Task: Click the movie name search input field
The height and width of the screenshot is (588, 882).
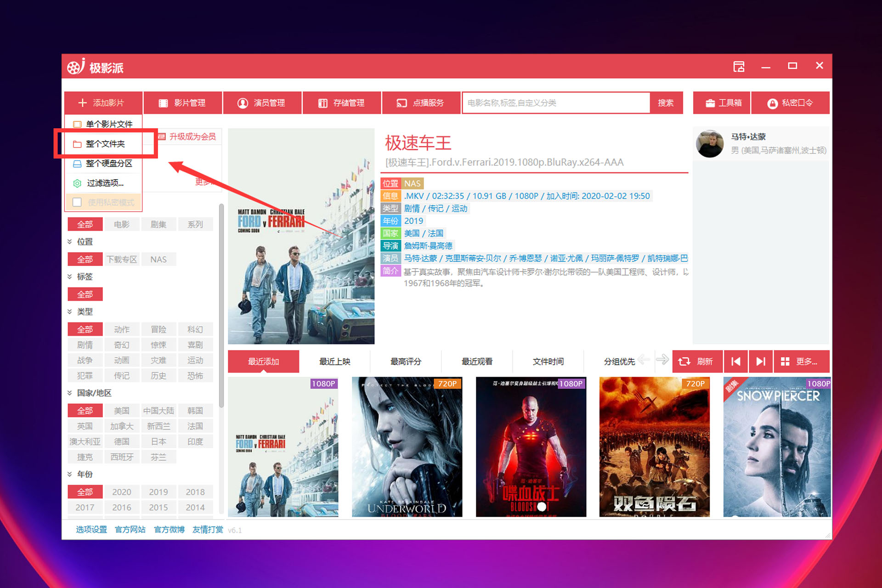Action: click(556, 103)
